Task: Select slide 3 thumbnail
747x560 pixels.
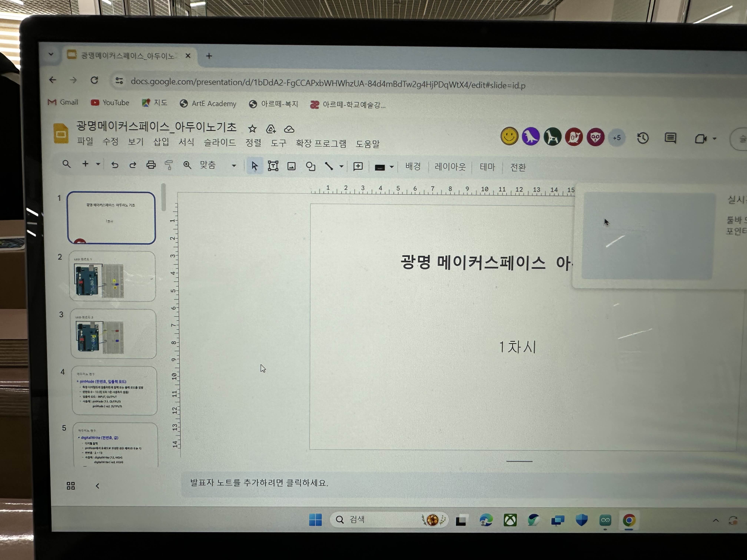Action: click(x=113, y=334)
